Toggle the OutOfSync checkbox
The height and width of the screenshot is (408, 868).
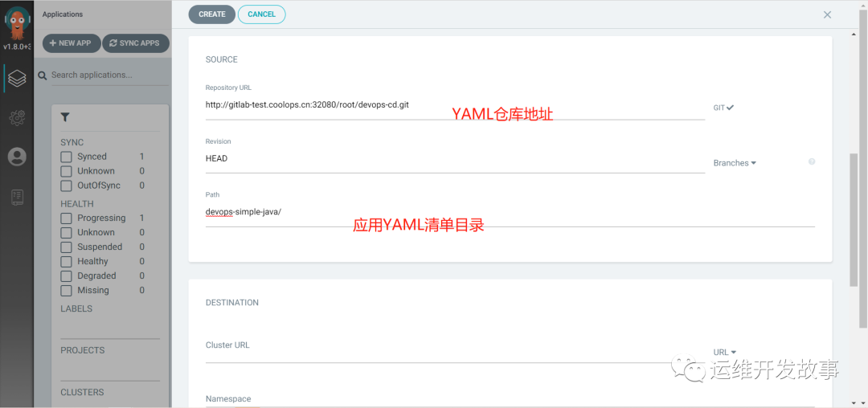point(67,186)
